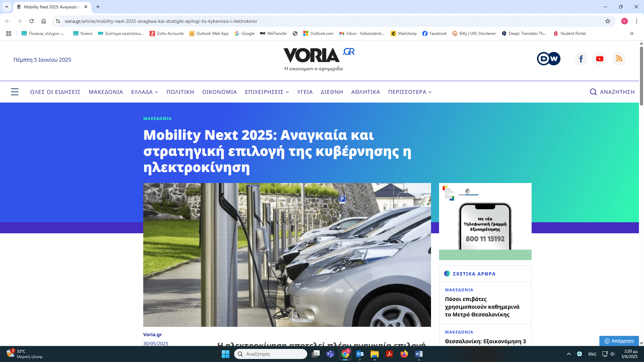Image resolution: width=644 pixels, height=362 pixels.
Task: Open the RSS feed icon
Action: click(619, 59)
